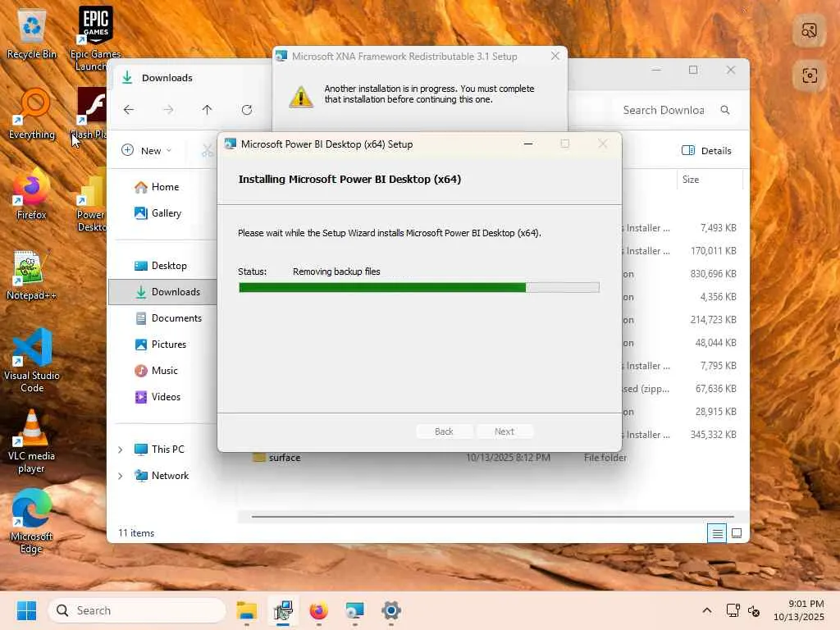The width and height of the screenshot is (840, 630).
Task: Open VLC media player desktop icon
Action: coord(32,441)
